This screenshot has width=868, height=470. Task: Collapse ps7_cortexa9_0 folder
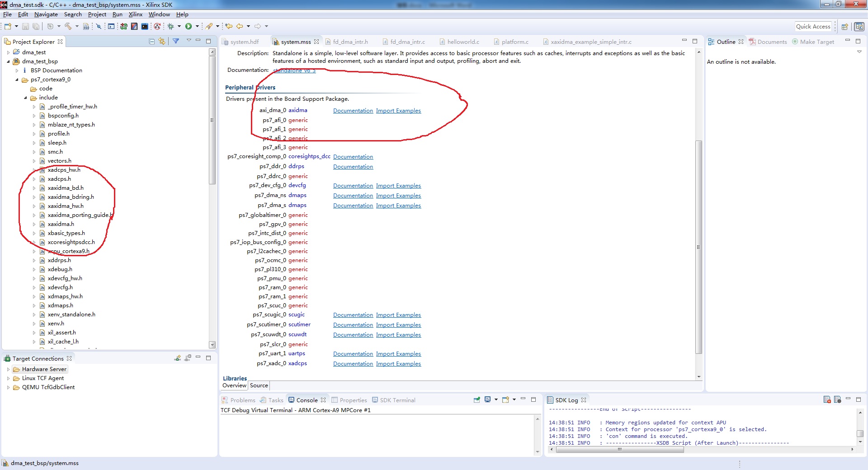(x=17, y=80)
